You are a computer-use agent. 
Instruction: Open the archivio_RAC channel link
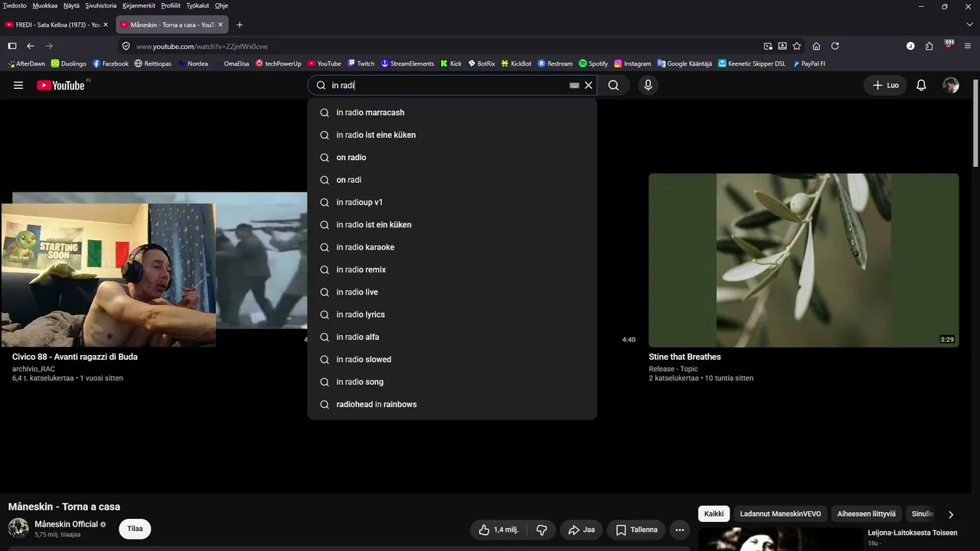point(34,369)
